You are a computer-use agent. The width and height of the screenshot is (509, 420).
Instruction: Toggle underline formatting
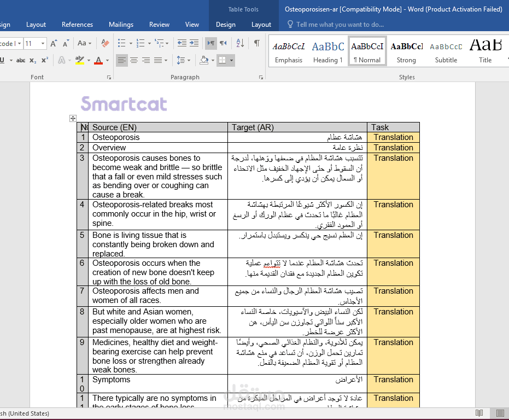point(2,60)
